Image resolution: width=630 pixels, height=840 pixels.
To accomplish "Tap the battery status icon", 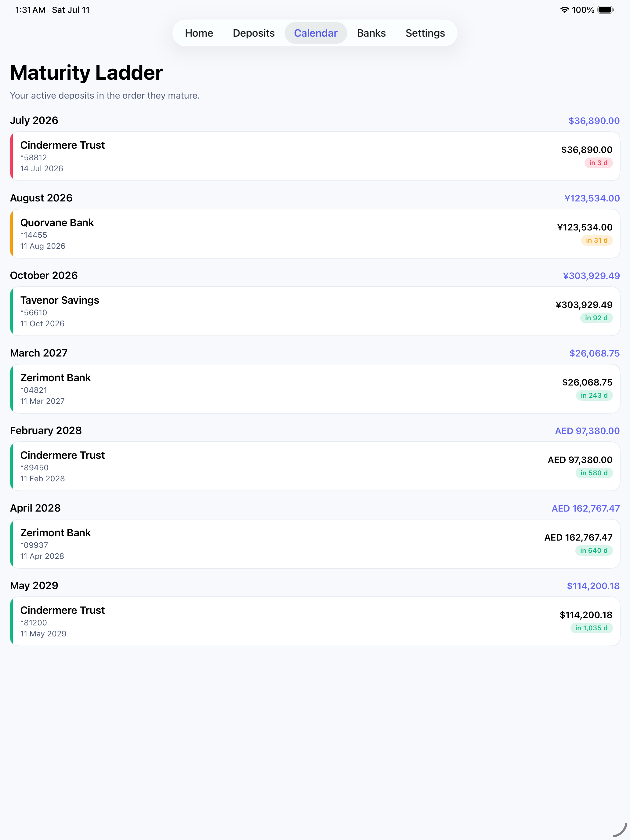I will pyautogui.click(x=606, y=10).
